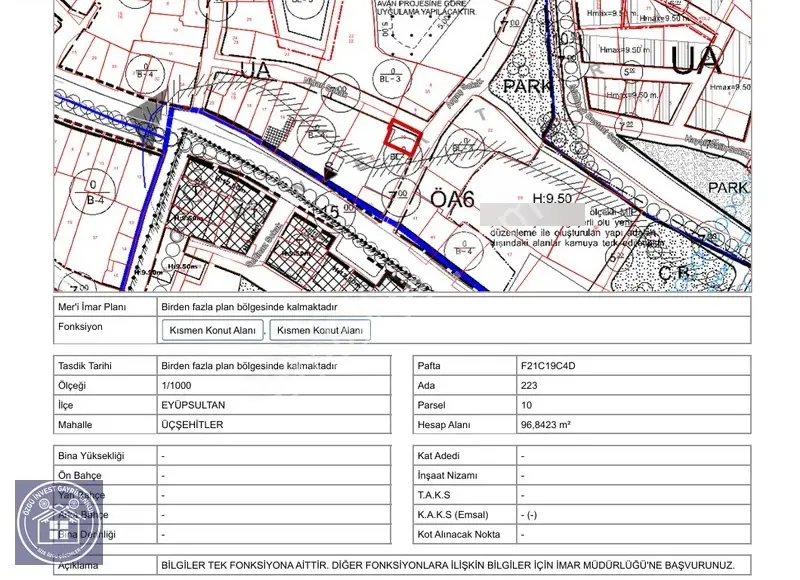Viewport: 800px width, 580px height.
Task: Click the value in the Tasdik Tarihi row
Action: 249,366
